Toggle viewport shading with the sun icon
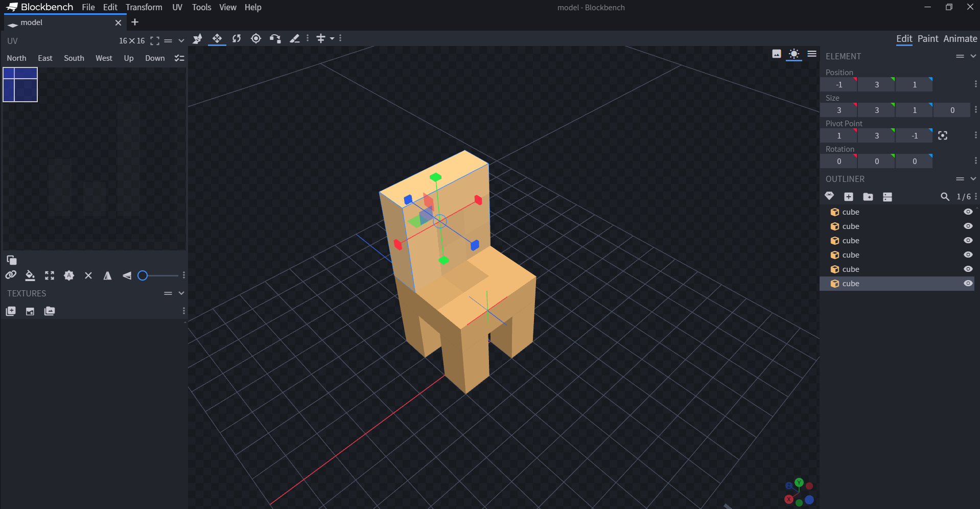The image size is (980, 509). coord(794,54)
